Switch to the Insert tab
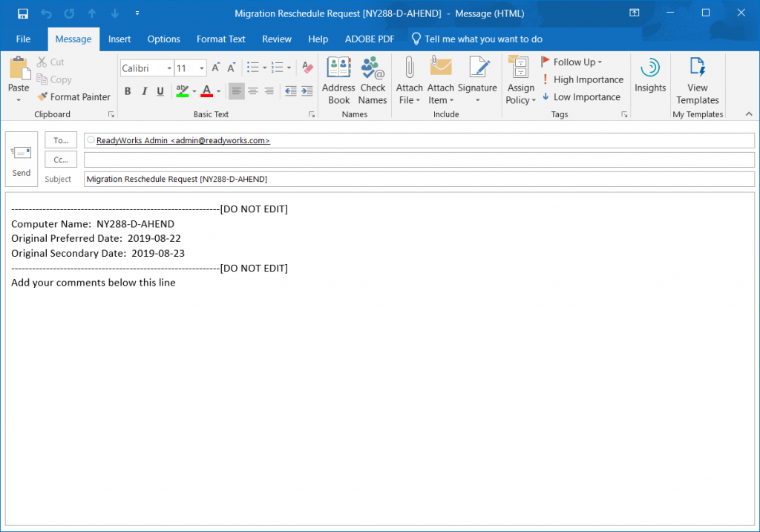Viewport: 760px width, 532px height. 119,39
